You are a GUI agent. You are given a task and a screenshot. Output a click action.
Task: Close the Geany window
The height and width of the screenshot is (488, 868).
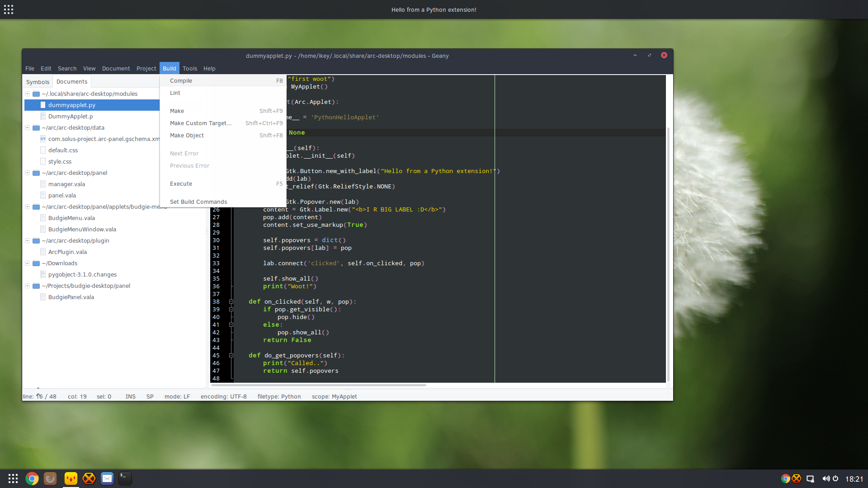tap(664, 55)
